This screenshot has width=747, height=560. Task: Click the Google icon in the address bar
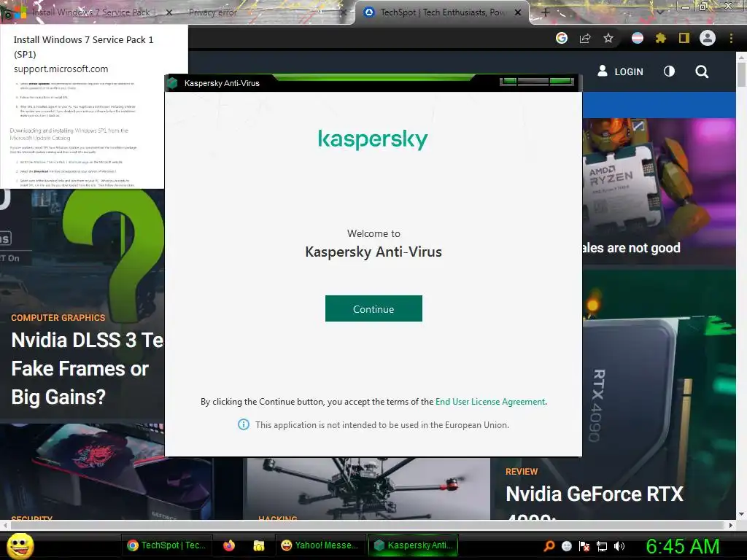562,38
